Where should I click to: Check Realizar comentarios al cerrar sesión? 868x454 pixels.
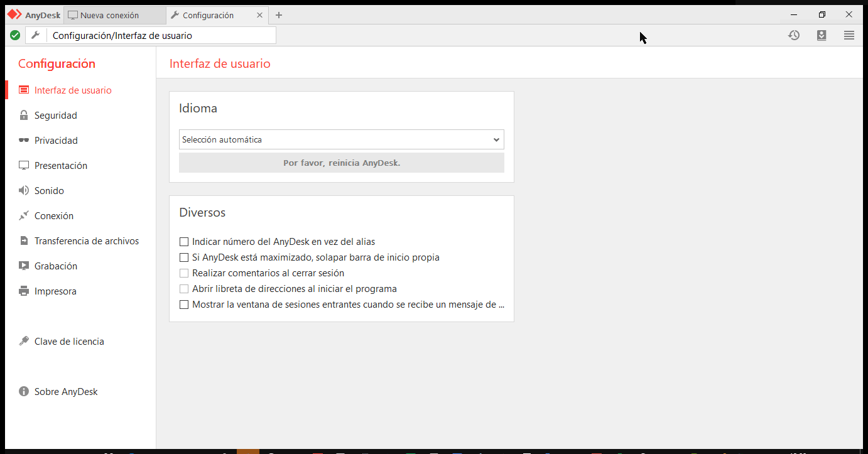pyautogui.click(x=184, y=273)
